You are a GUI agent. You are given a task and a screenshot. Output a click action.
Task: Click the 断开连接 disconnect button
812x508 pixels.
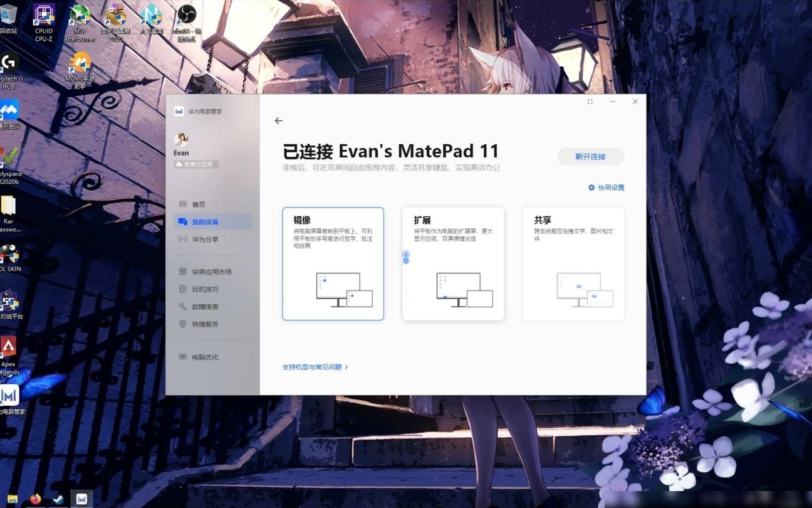coord(590,157)
